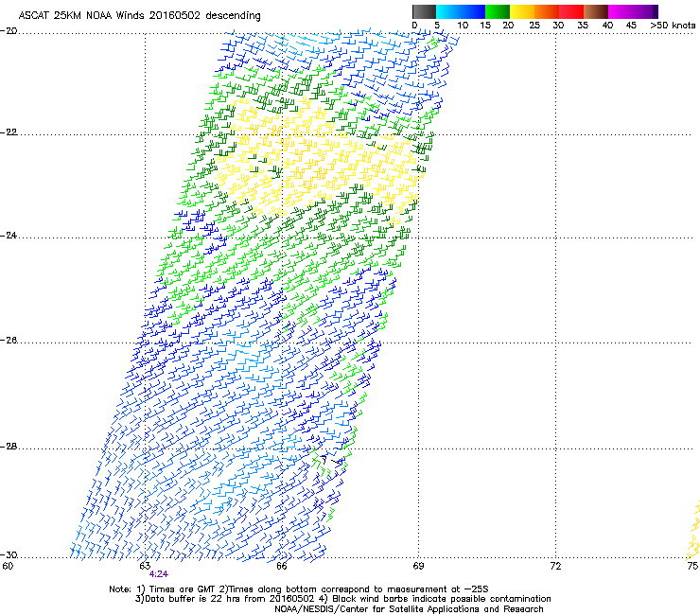Click the brown 35-40 knots legend swatch

tap(596, 11)
